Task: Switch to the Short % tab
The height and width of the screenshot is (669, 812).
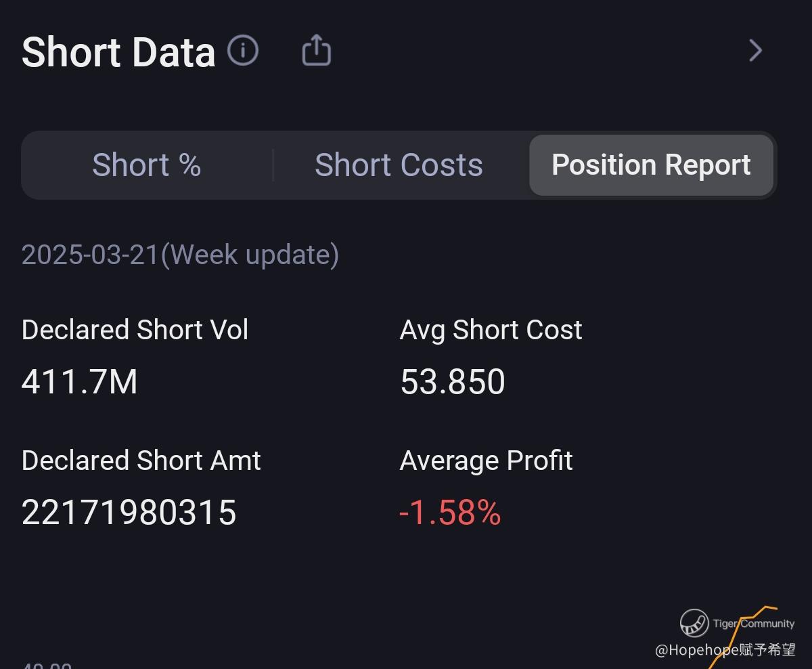Action: pos(146,165)
